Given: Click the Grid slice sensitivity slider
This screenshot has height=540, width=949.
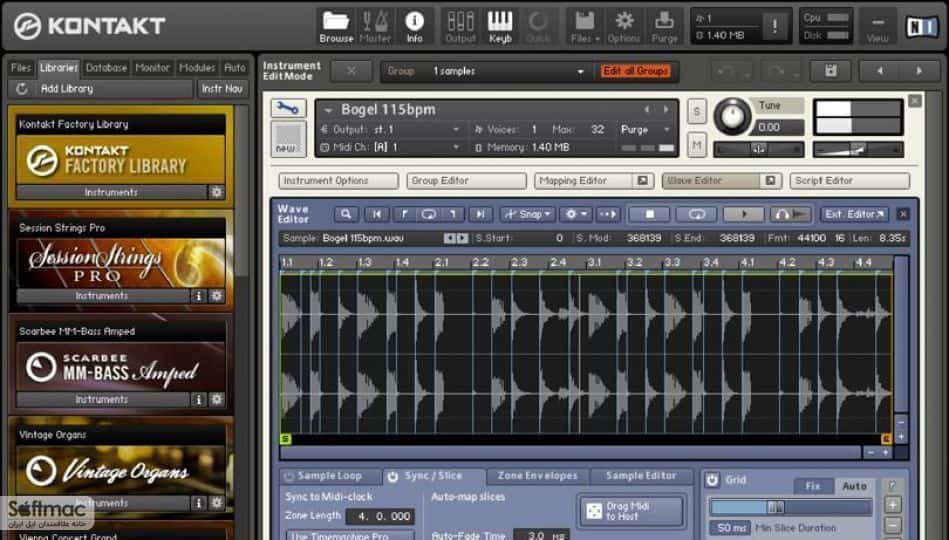Looking at the screenshot, I should coord(790,507).
